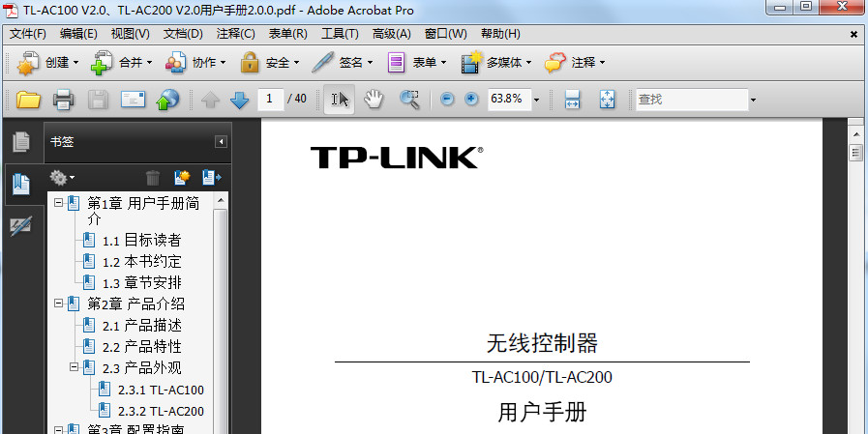Open the 创建 (Create) toolbar menu
Screen dimensions: 868x434
click(x=47, y=63)
